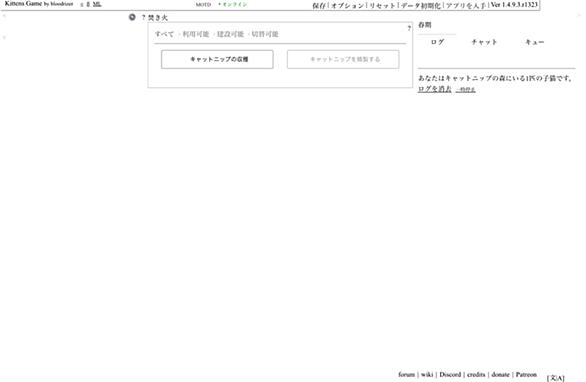Click the ログを消去 clear log link
586x382 pixels.
coord(435,89)
